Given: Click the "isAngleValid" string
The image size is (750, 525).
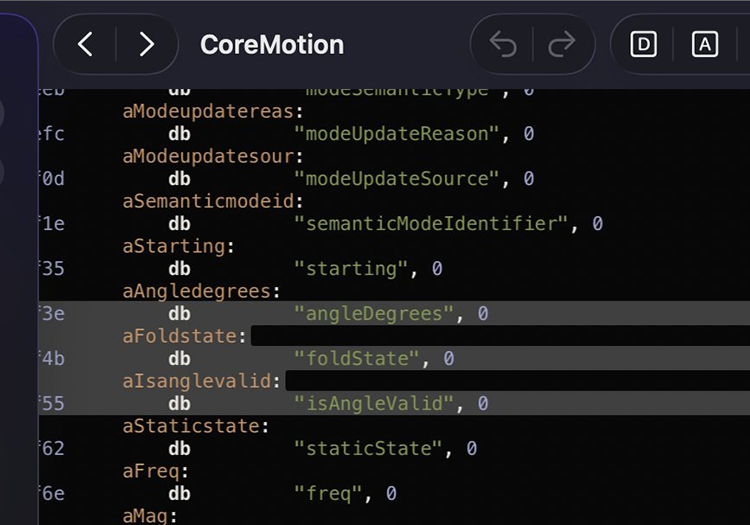Looking at the screenshot, I should (x=374, y=404).
